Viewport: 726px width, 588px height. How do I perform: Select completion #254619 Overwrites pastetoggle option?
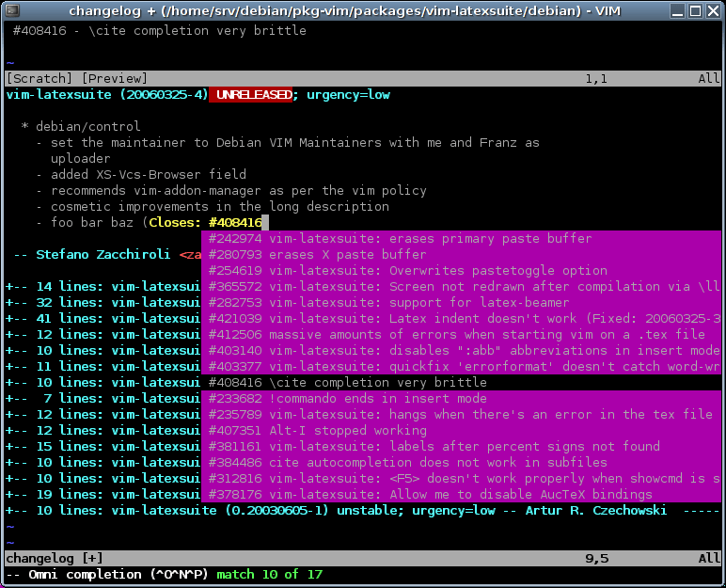[461, 271]
